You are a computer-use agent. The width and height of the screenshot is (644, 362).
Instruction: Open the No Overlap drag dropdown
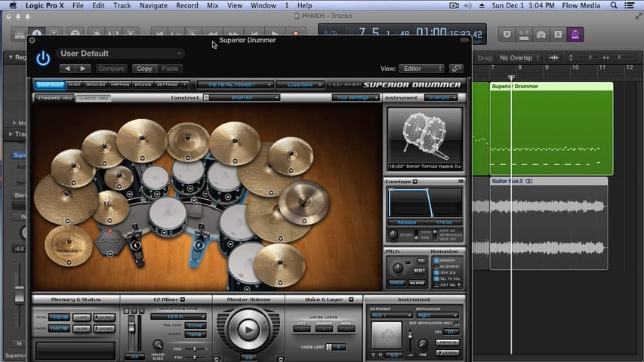click(x=519, y=57)
